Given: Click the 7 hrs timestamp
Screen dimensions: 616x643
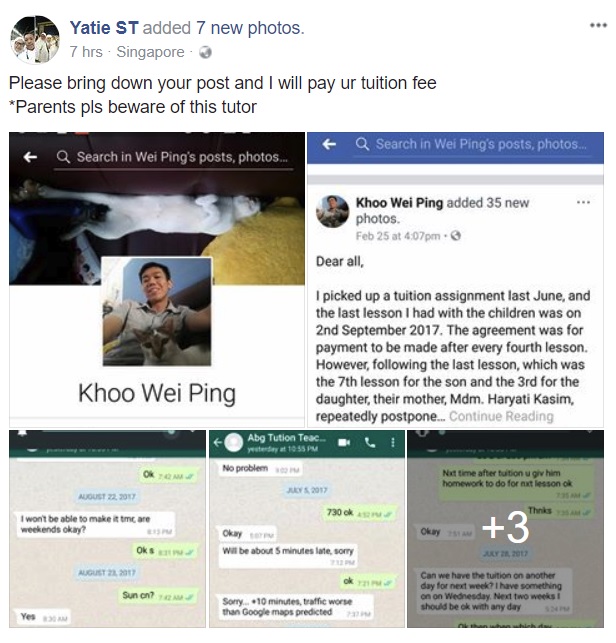Looking at the screenshot, I should (x=86, y=52).
